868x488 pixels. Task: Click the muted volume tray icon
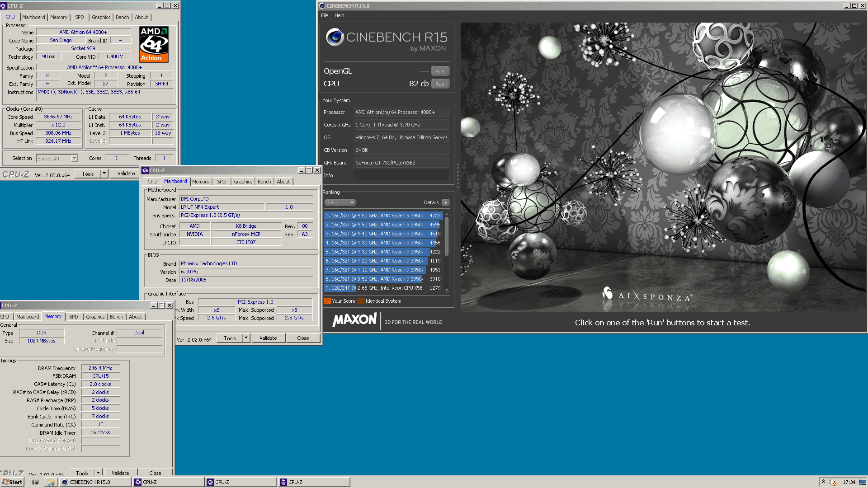point(833,482)
